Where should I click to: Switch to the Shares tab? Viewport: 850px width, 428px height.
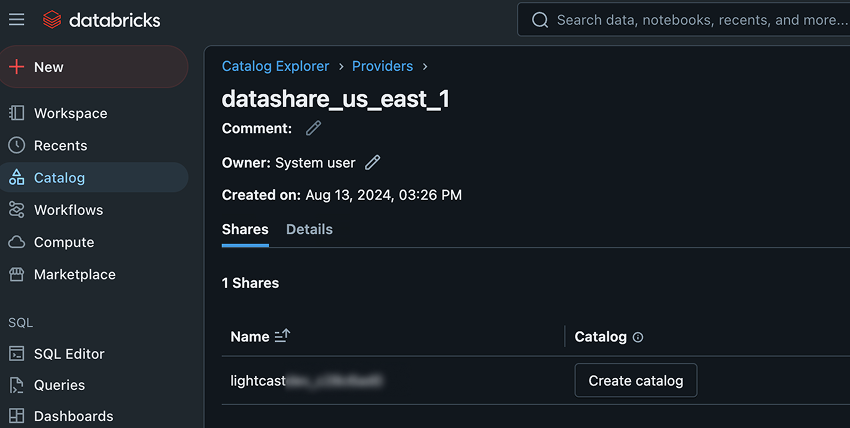coord(245,230)
